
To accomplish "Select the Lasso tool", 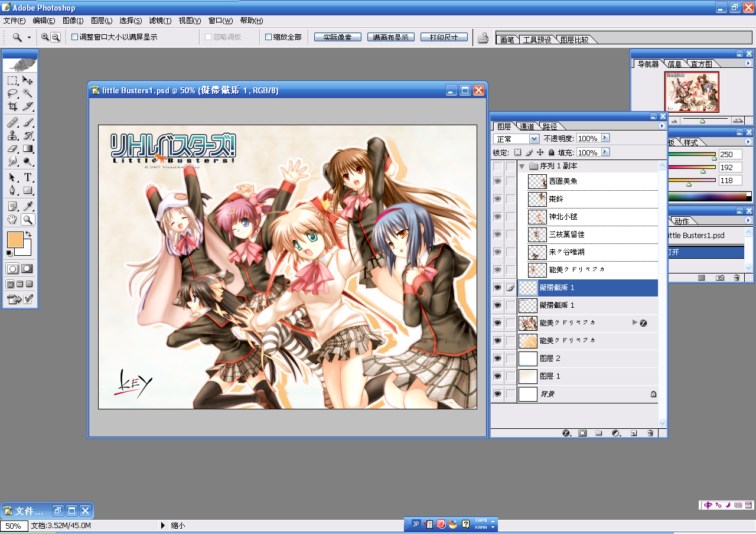I will click(x=12, y=93).
